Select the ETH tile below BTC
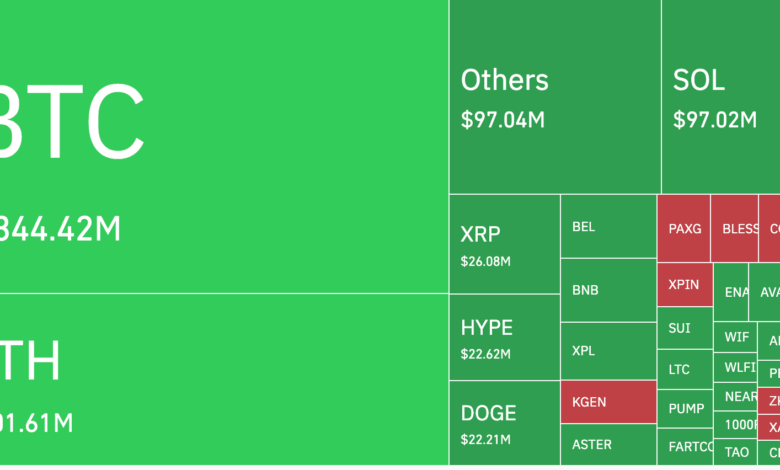 [x=223, y=380]
